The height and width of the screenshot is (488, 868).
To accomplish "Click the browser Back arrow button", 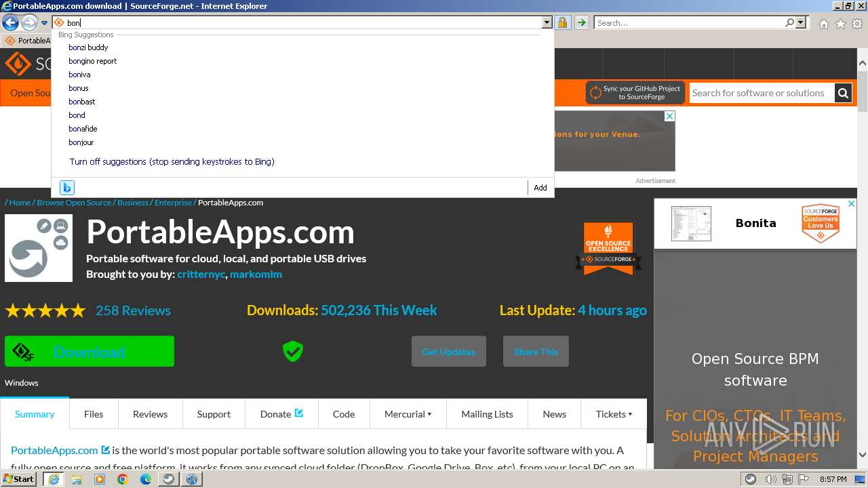I will 10,23.
